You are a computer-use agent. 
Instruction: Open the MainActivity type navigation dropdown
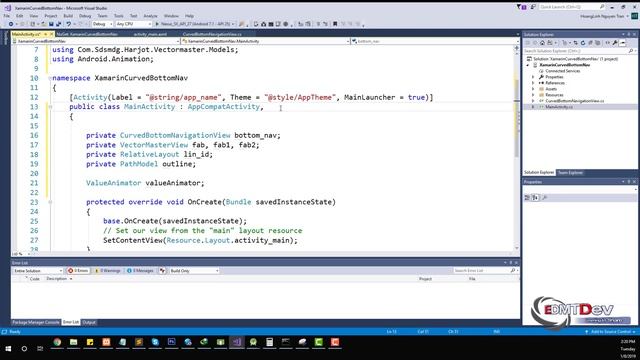[x=266, y=41]
